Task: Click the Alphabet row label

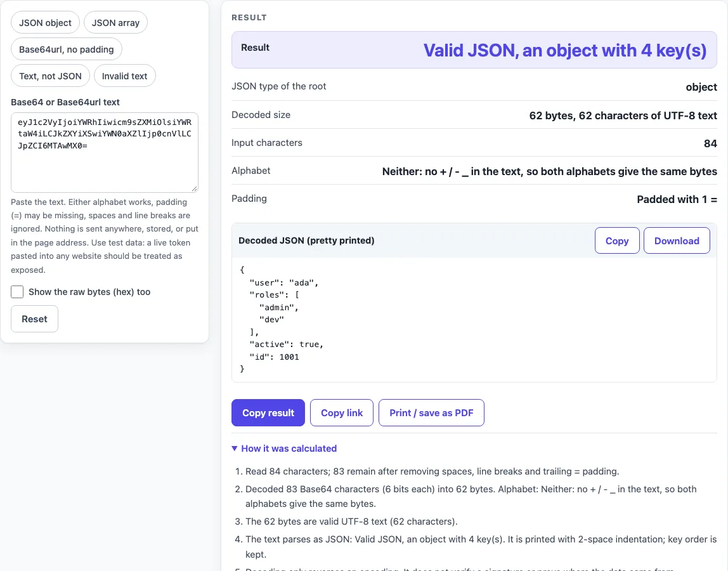Action: pos(250,171)
